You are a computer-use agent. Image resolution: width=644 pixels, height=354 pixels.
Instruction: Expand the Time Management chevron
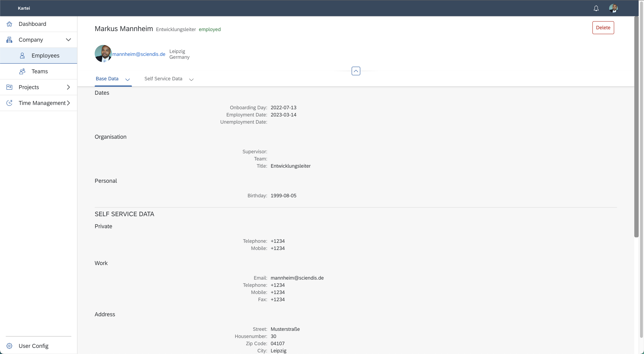click(x=68, y=103)
